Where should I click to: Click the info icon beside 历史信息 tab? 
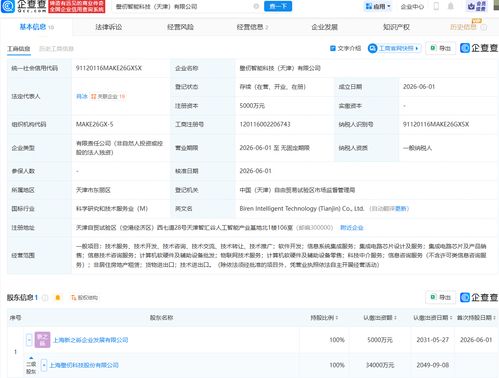pos(484,27)
